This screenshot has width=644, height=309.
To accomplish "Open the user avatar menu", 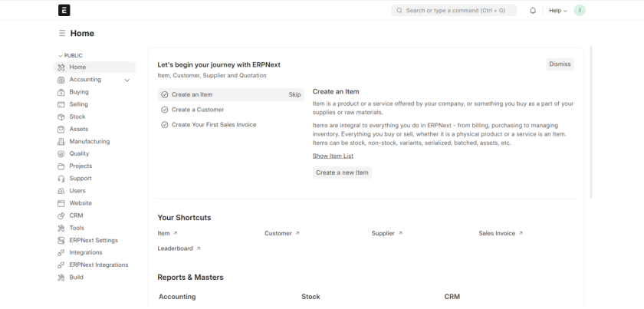I will click(580, 11).
